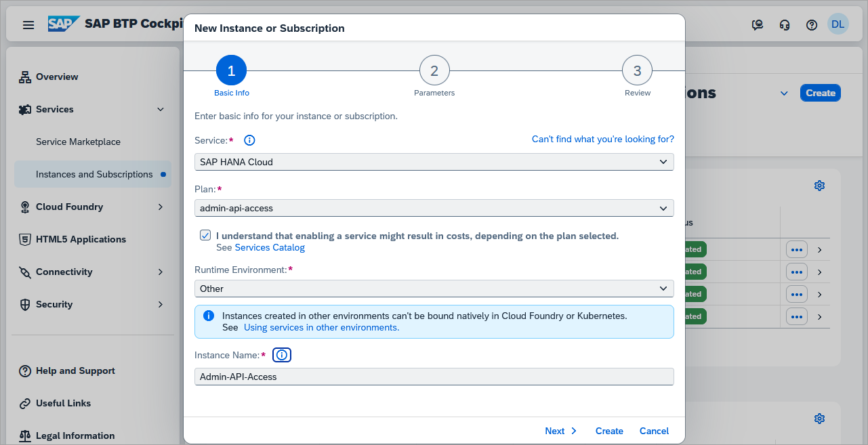Viewport: 868px width, 445px height.
Task: Open the hamburger navigation menu
Action: [28, 25]
